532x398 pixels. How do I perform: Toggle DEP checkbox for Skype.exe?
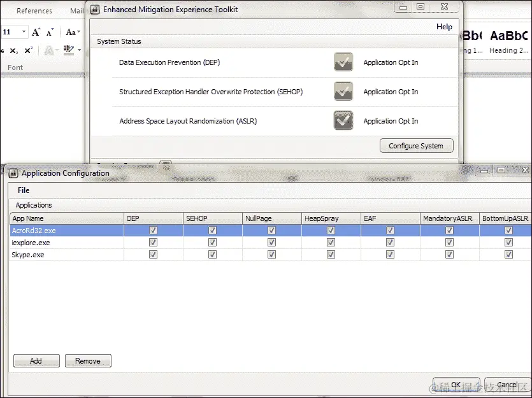tap(153, 255)
